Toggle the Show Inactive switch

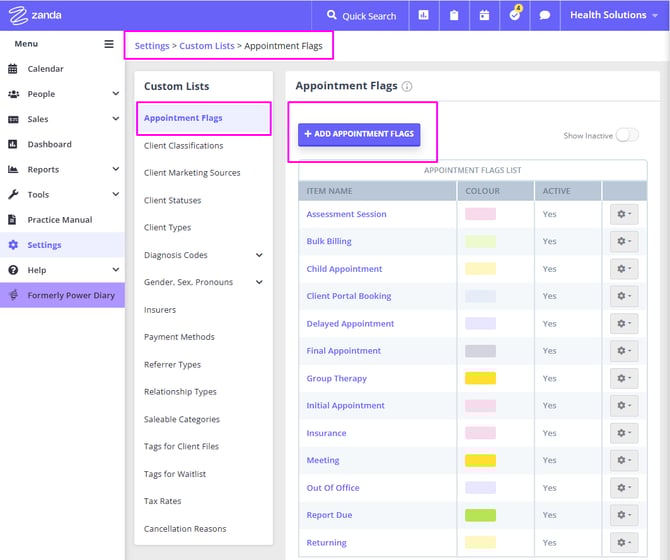[626, 135]
